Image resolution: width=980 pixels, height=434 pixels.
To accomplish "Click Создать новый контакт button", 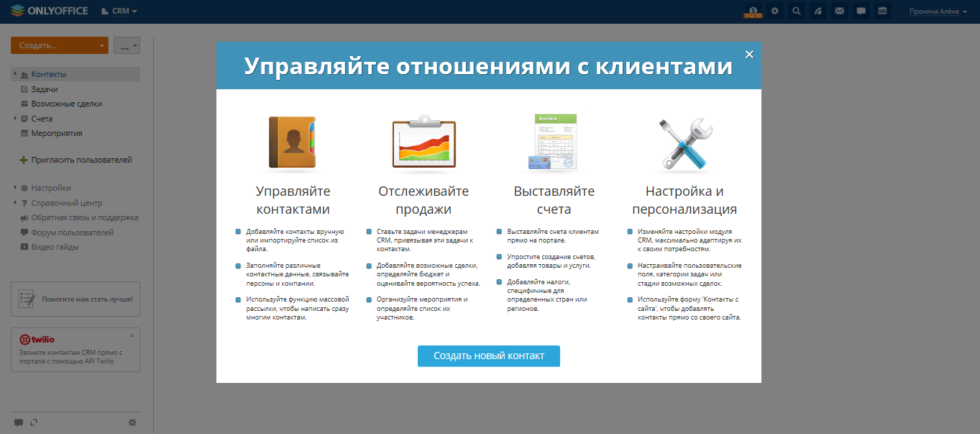I will pyautogui.click(x=488, y=356).
